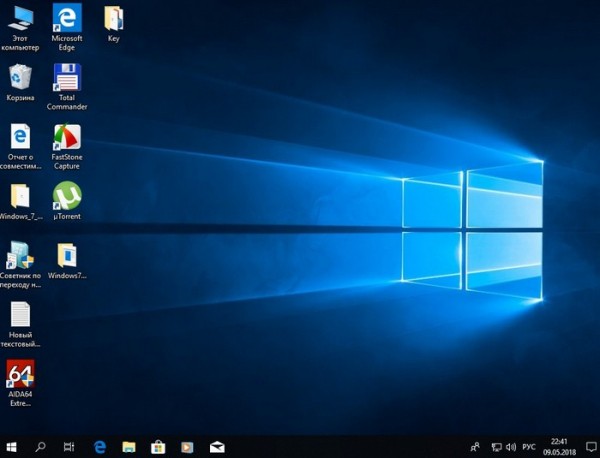Viewport: 600px width, 458px height.
Task: Select the Windows7... folder icon
Action: (67, 261)
